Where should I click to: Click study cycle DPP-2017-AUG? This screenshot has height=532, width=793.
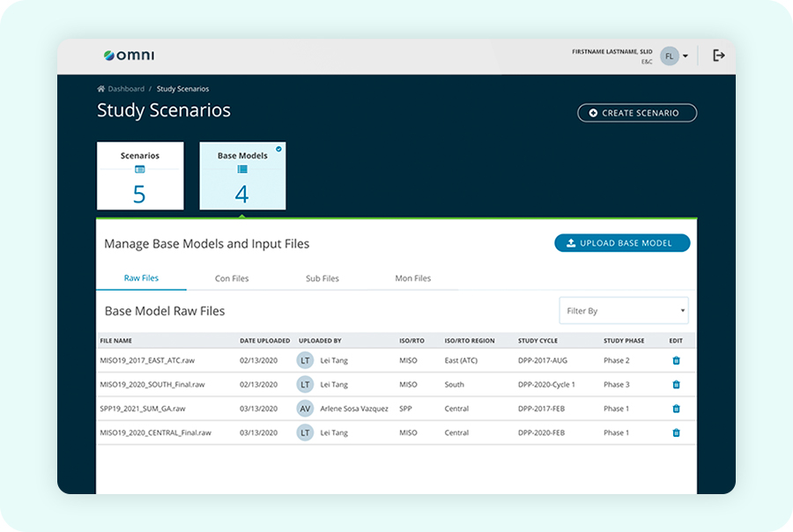click(x=543, y=360)
